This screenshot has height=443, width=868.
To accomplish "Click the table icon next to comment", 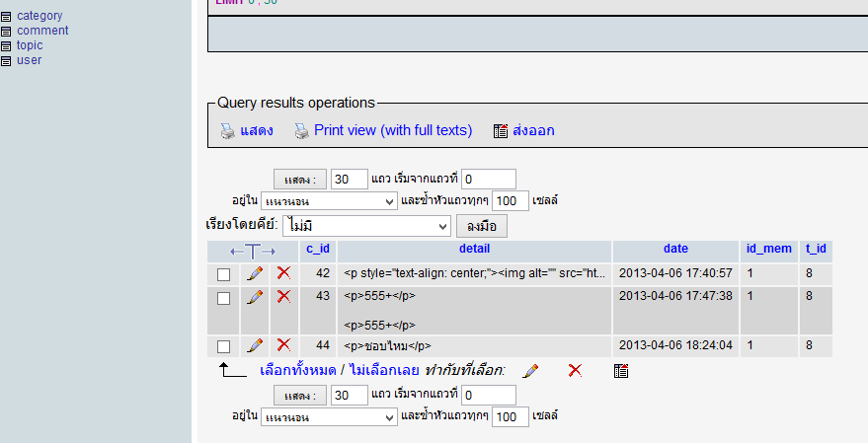I will [x=7, y=31].
